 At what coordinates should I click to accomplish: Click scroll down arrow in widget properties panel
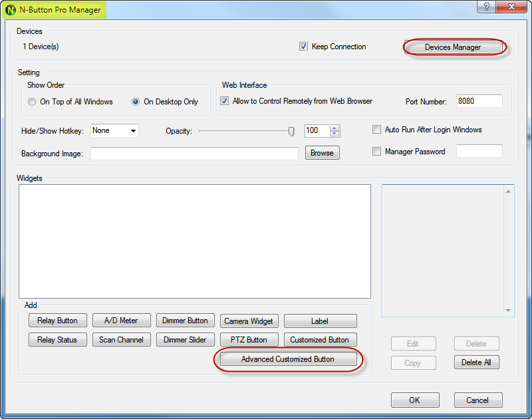tap(508, 310)
